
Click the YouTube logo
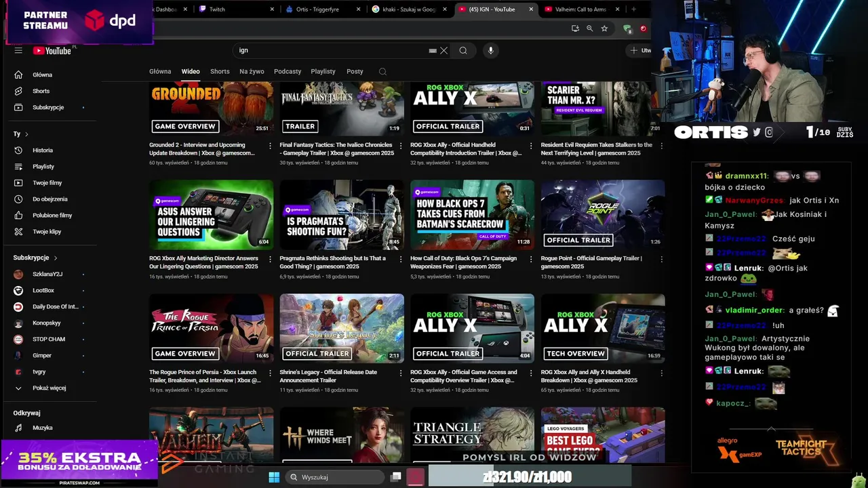[52, 51]
